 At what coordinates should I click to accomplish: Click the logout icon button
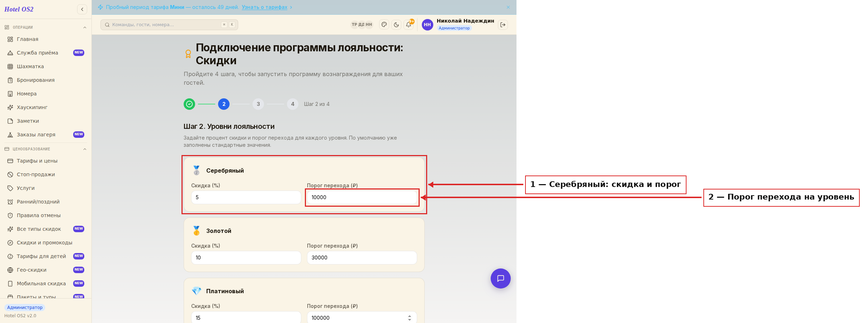click(x=503, y=25)
